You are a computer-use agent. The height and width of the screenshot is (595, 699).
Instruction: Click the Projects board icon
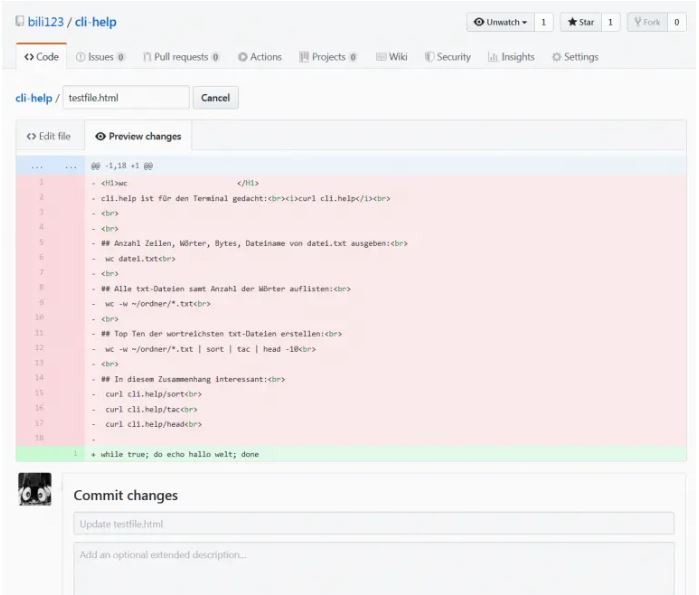tap(304, 57)
